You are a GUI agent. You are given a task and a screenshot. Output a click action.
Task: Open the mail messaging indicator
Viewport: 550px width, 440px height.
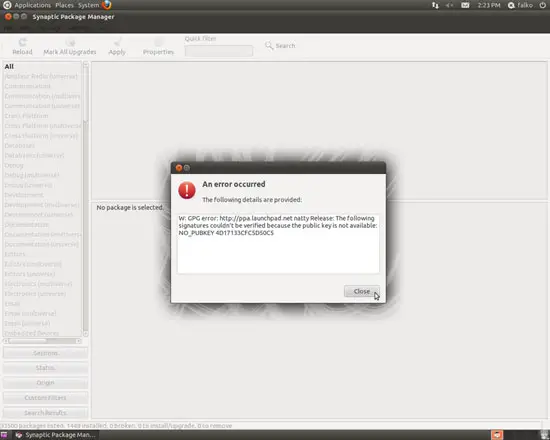pos(465,5)
